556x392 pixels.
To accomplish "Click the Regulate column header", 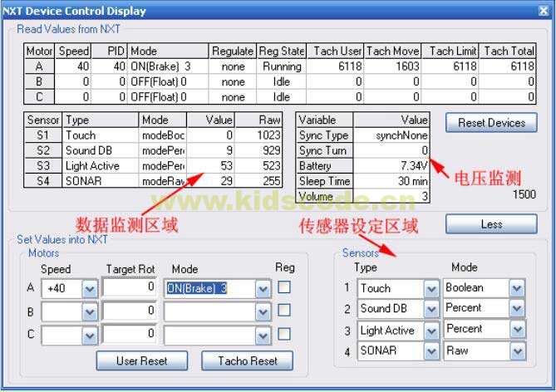I will [x=233, y=51].
